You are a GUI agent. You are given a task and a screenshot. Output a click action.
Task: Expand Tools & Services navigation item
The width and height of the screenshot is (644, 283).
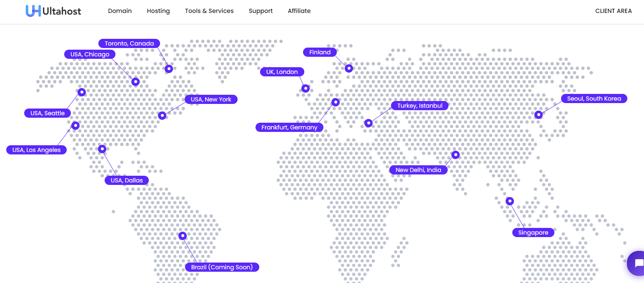[209, 11]
